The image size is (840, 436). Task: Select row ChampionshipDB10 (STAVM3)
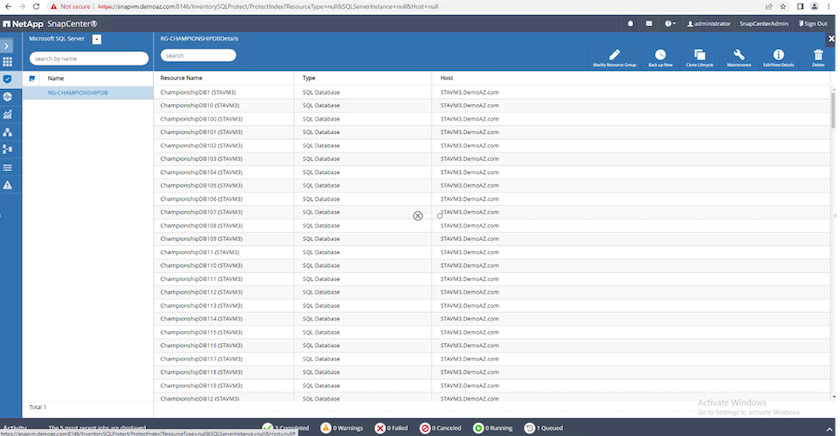click(x=492, y=106)
